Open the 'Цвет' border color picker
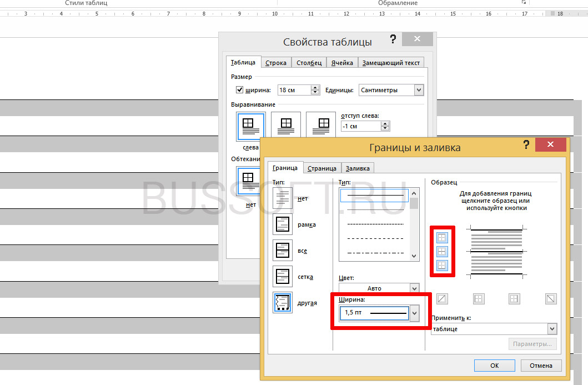The width and height of the screenshot is (588, 385). pos(379,288)
